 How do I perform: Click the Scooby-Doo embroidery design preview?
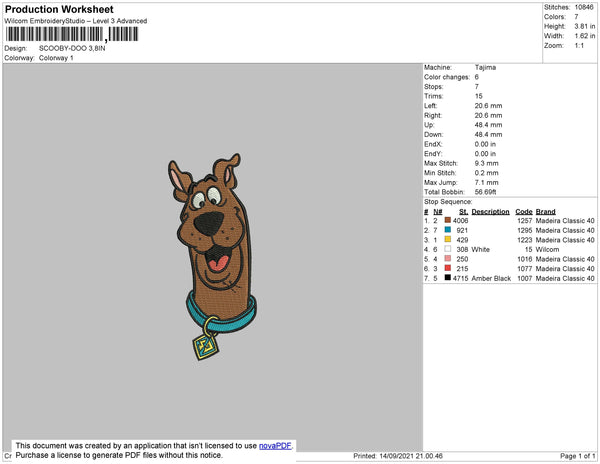pos(212,257)
